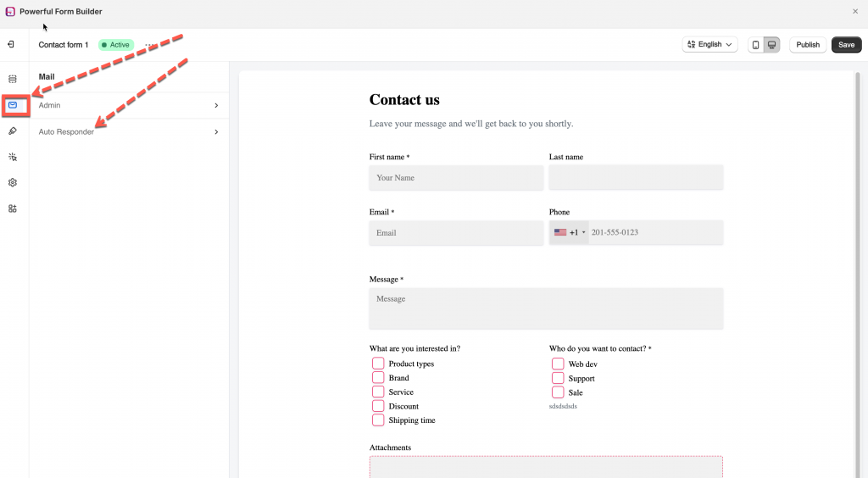Click the Publish button

pos(807,45)
